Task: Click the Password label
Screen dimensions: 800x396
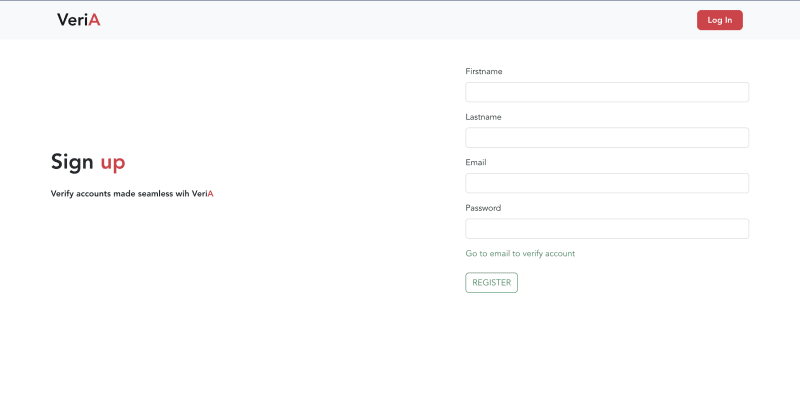Action: [x=483, y=208]
